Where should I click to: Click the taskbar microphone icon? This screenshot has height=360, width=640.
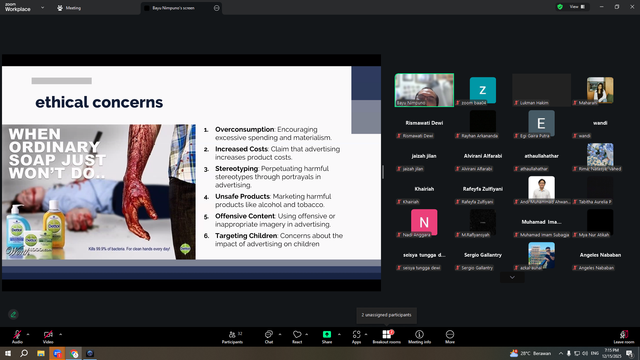tap(569, 353)
